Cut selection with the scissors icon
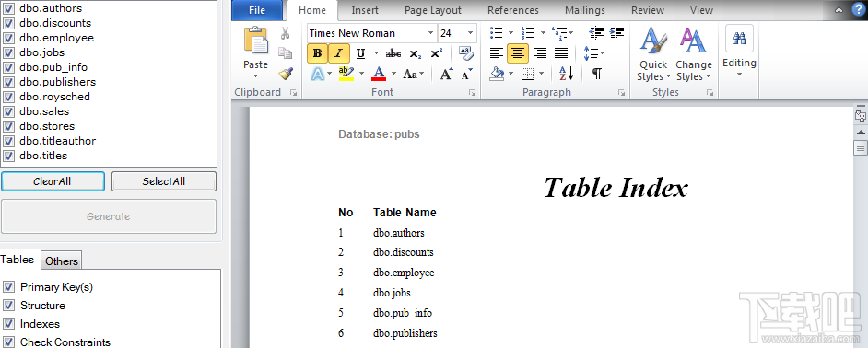The height and width of the screenshot is (348, 868). tap(285, 33)
